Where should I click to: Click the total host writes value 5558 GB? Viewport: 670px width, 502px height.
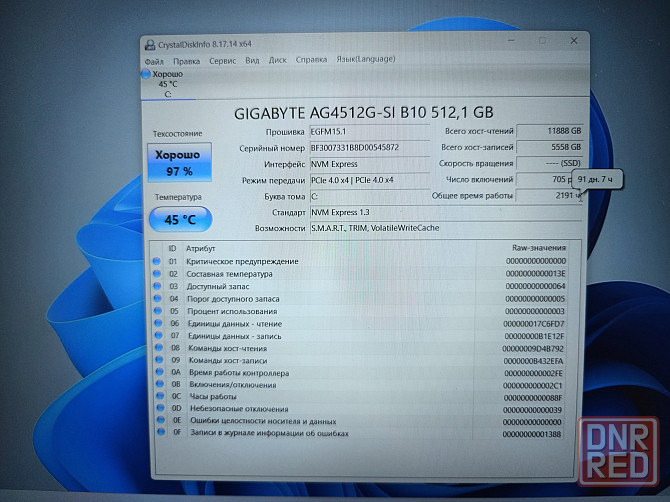549,147
